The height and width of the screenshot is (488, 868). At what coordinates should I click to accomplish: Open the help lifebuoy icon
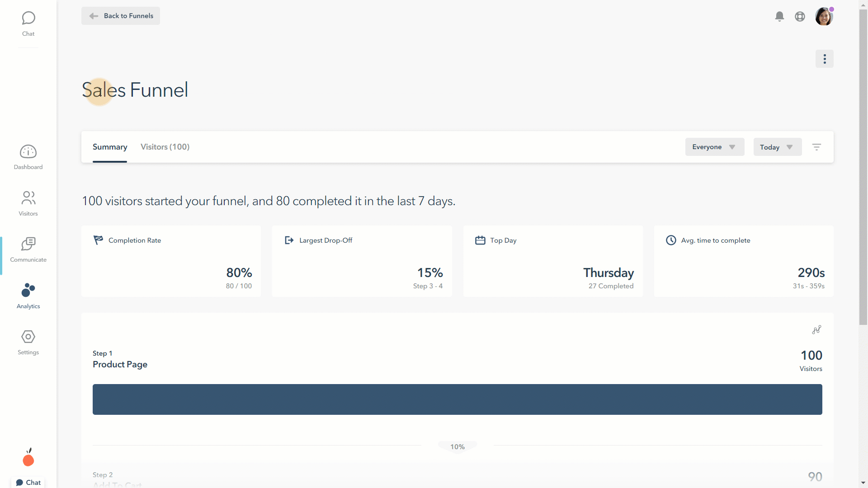click(800, 16)
